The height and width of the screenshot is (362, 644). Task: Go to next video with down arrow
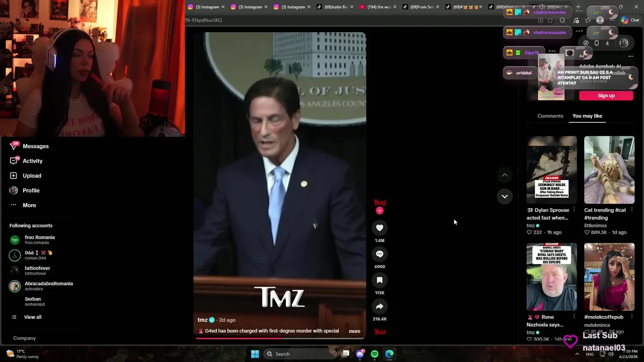[x=505, y=196]
